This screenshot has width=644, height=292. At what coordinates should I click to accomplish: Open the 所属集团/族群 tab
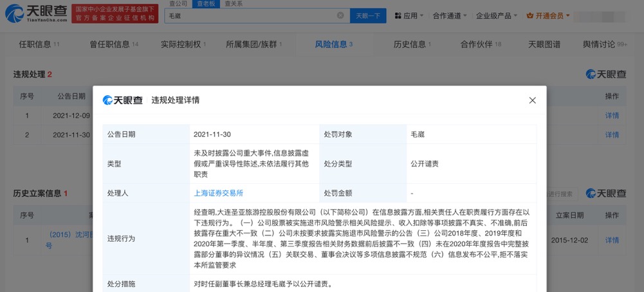[254, 44]
